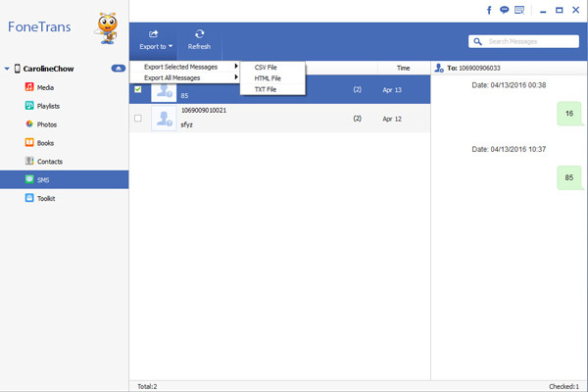Open the Toolkit section
The width and height of the screenshot is (588, 392).
point(47,199)
